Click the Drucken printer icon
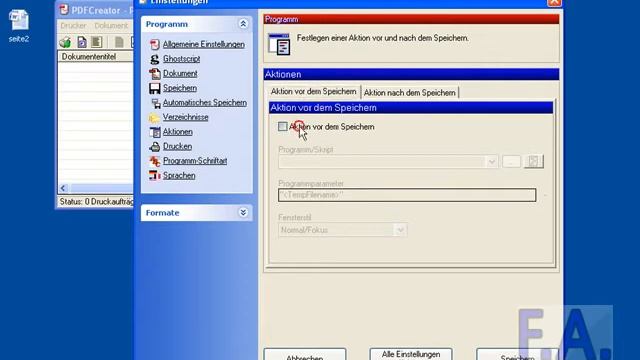640x360 pixels. tap(155, 147)
